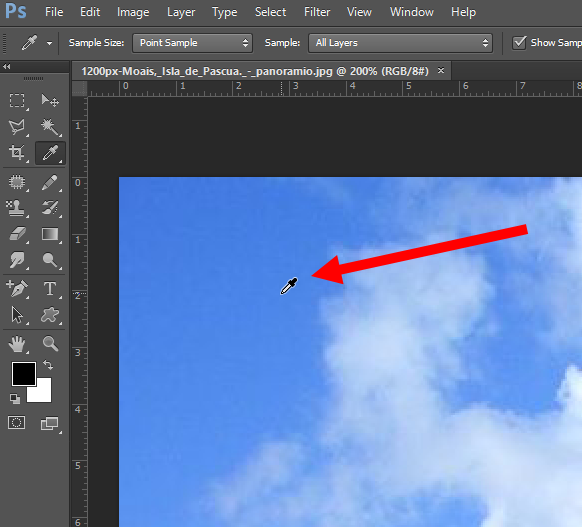Select the Type tool

point(50,288)
